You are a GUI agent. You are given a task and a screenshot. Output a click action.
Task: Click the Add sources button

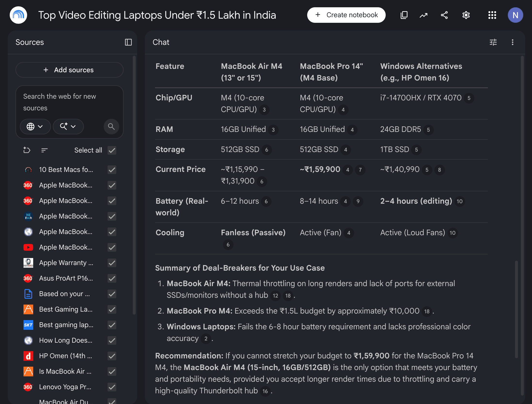point(70,70)
